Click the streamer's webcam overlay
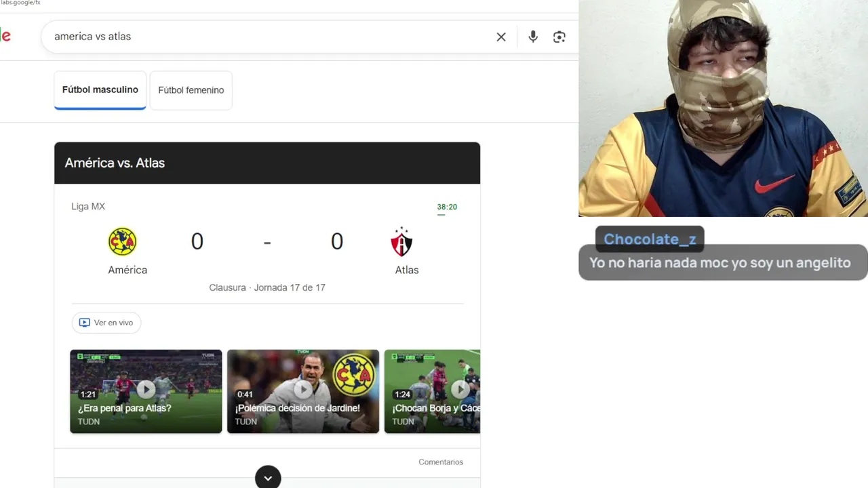The height and width of the screenshot is (488, 868). point(723,108)
